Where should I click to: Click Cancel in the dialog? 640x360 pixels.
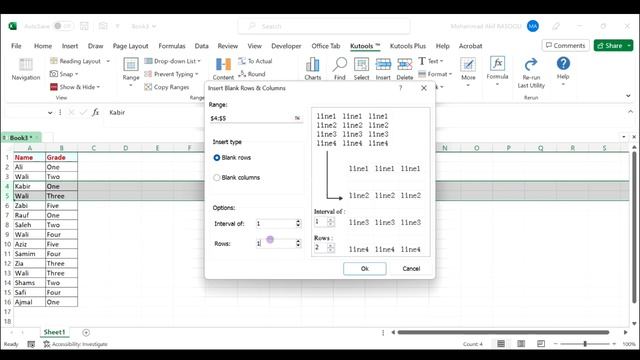tap(411, 269)
